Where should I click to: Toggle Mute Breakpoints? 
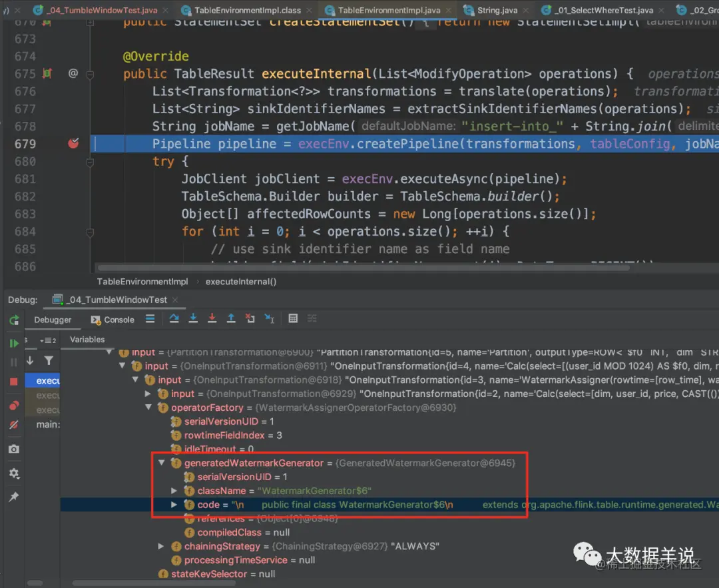point(14,425)
